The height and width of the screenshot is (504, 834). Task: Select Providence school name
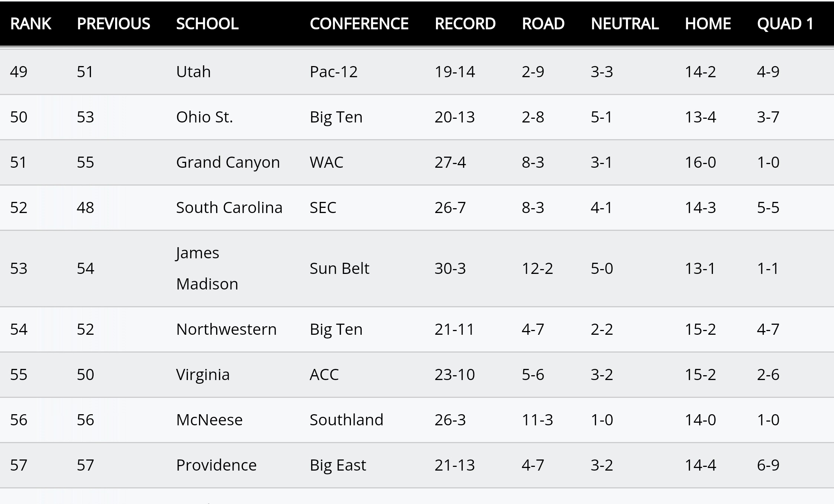coord(216,465)
